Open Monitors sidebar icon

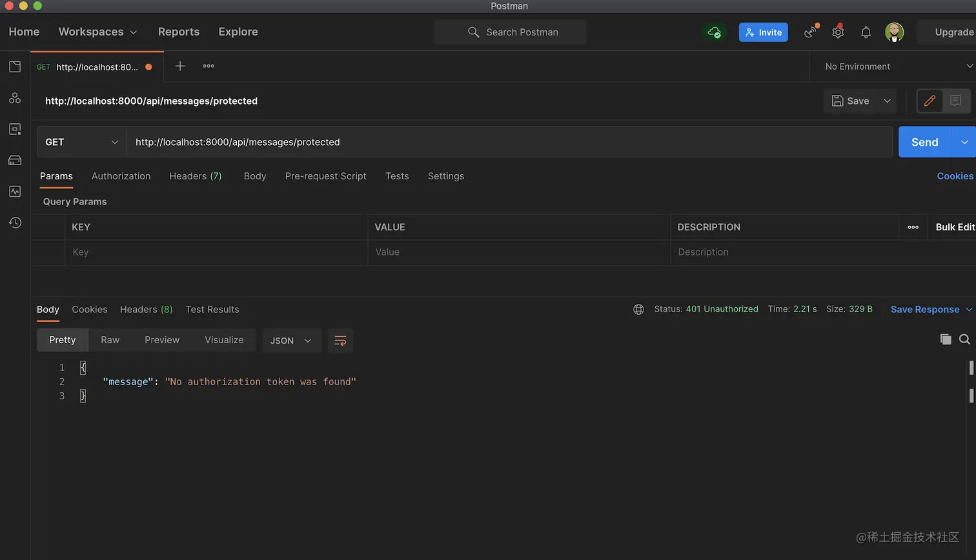pyautogui.click(x=15, y=192)
